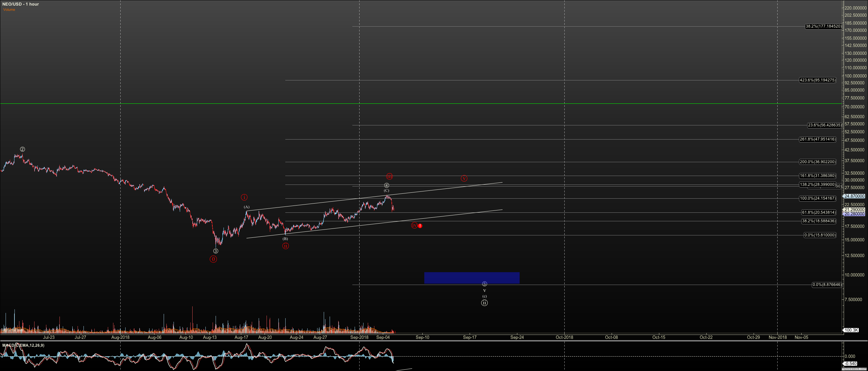The width and height of the screenshot is (868, 371).
Task: Select the white circled 3 wave label
Action: pyautogui.click(x=216, y=251)
